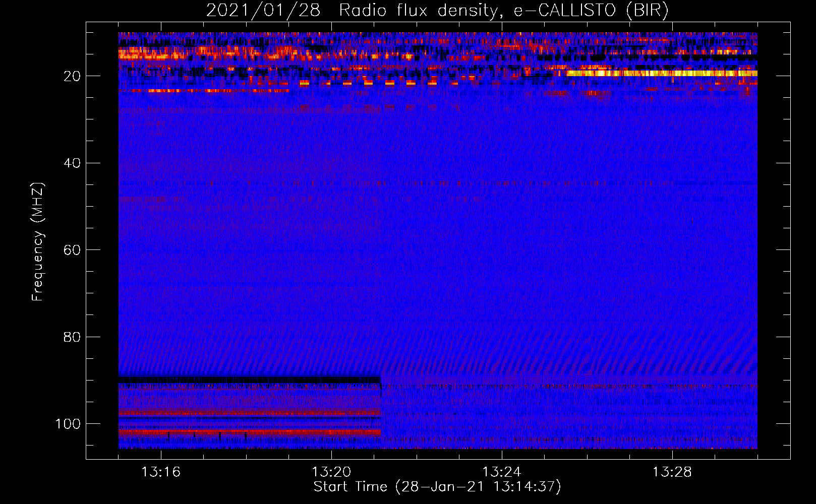Select the 100 MHz frequency label
Viewport: 816px width, 504px height.
pyautogui.click(x=68, y=424)
